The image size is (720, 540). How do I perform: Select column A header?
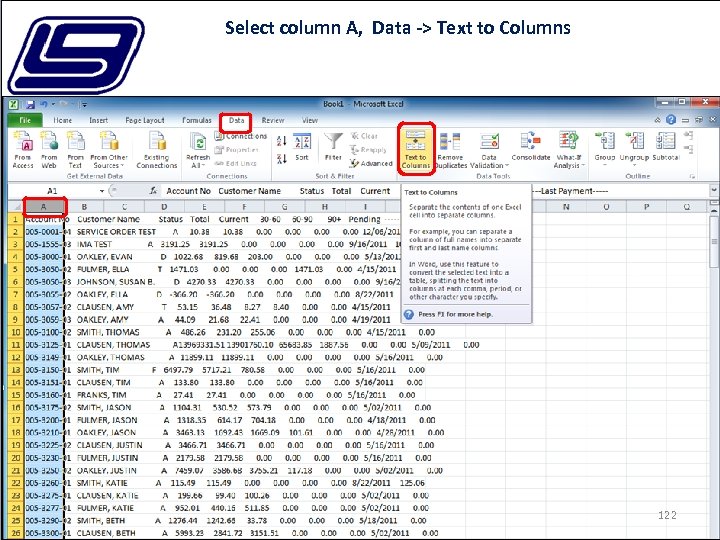(44, 207)
